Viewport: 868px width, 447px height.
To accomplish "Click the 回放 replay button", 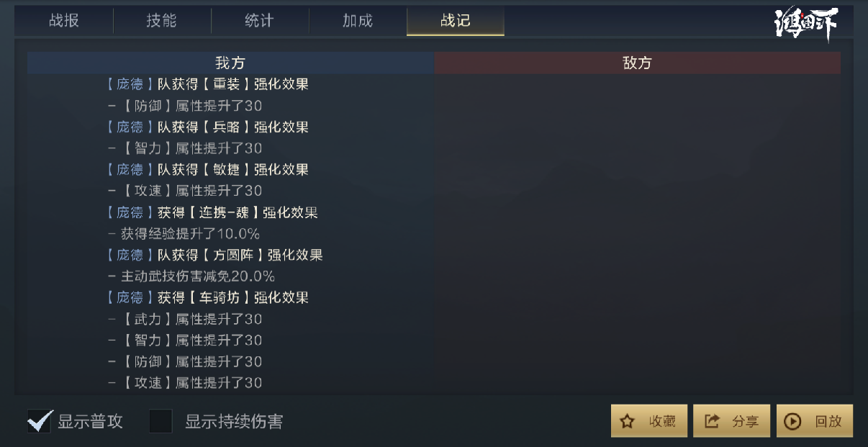I will 815,421.
